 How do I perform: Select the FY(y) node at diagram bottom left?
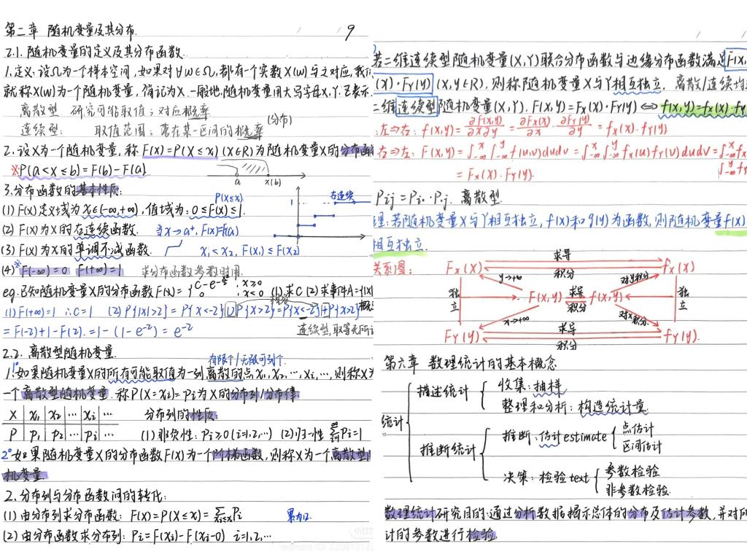click(x=464, y=336)
